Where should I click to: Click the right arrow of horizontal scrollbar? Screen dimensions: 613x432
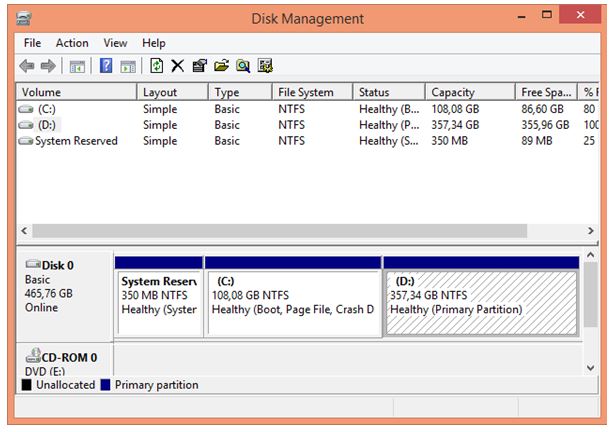point(591,231)
